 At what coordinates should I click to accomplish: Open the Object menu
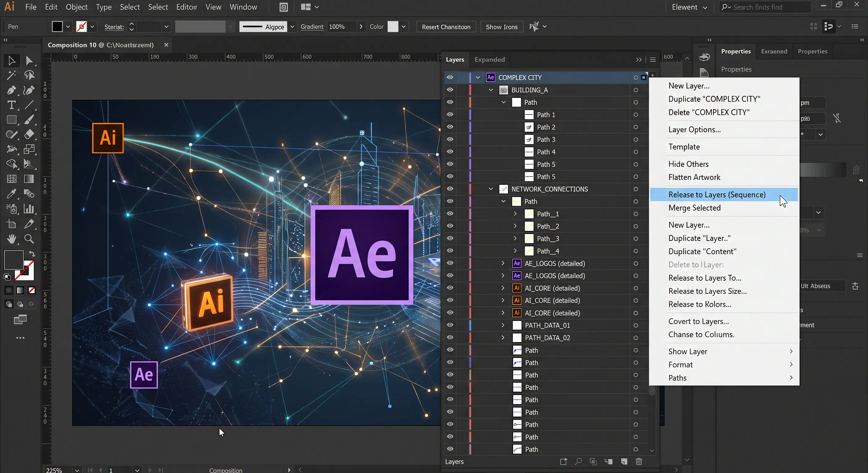76,7
